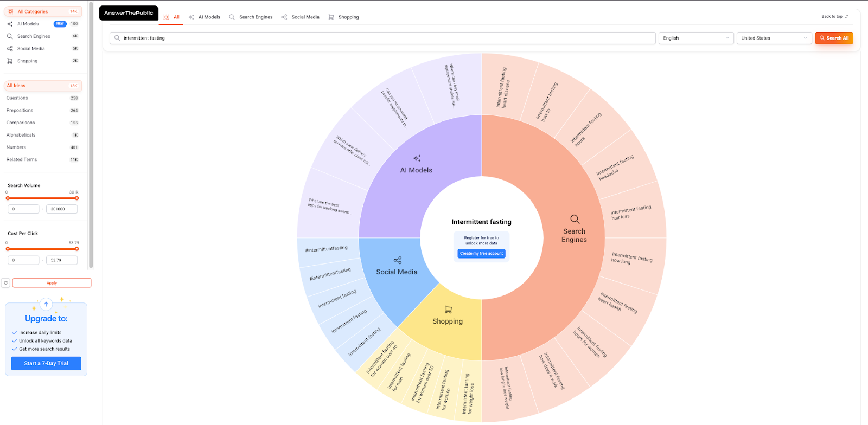This screenshot has height=425, width=868.
Task: Click 'intermittent fasting how long' wheel segment
Action: point(631,258)
